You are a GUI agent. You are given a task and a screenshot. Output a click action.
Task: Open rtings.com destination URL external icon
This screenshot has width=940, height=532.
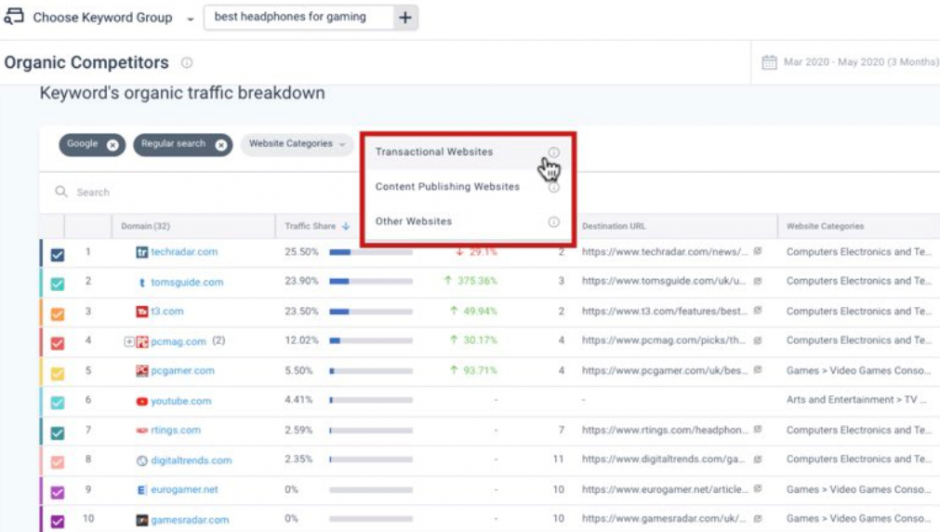point(758,429)
